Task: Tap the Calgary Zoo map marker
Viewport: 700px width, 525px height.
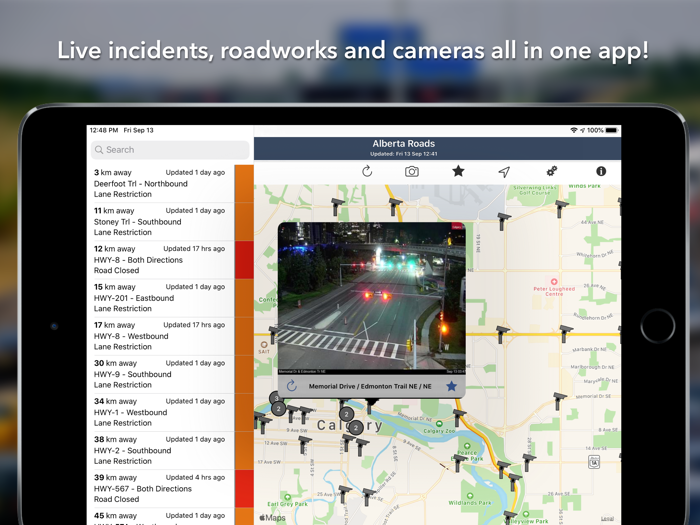Action: 439,424
